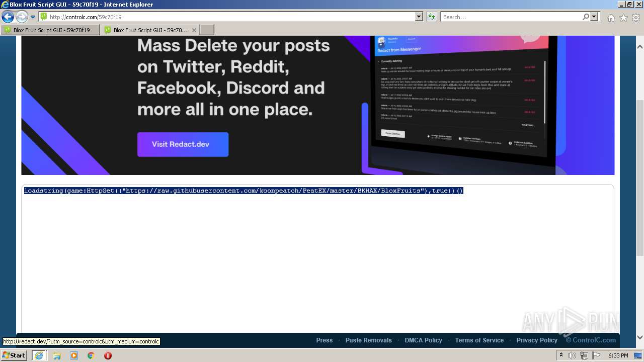Screen dimensions: 644x362
Task: Click the browser Back arrow button
Action: click(x=8, y=17)
